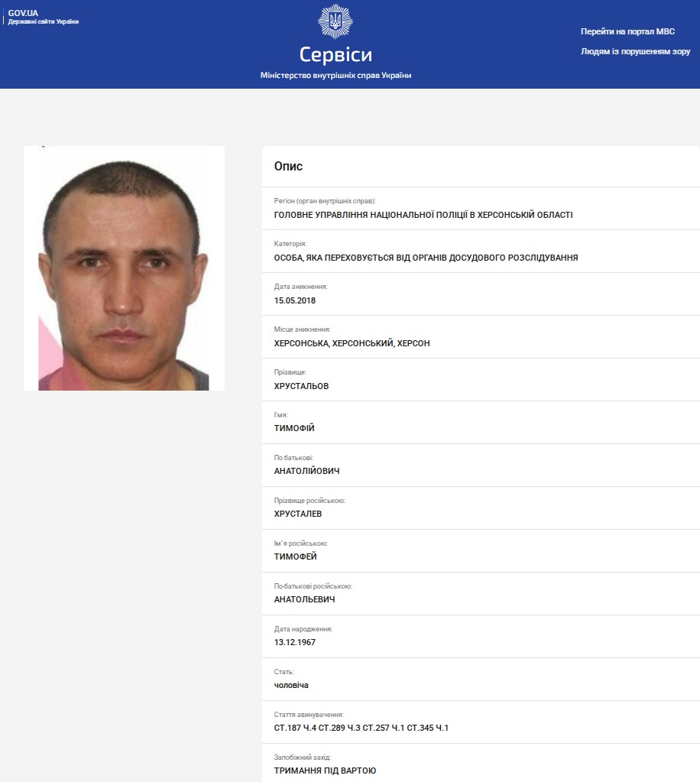Click the Опис section heading
Screen dimensions: 700x782
(288, 166)
